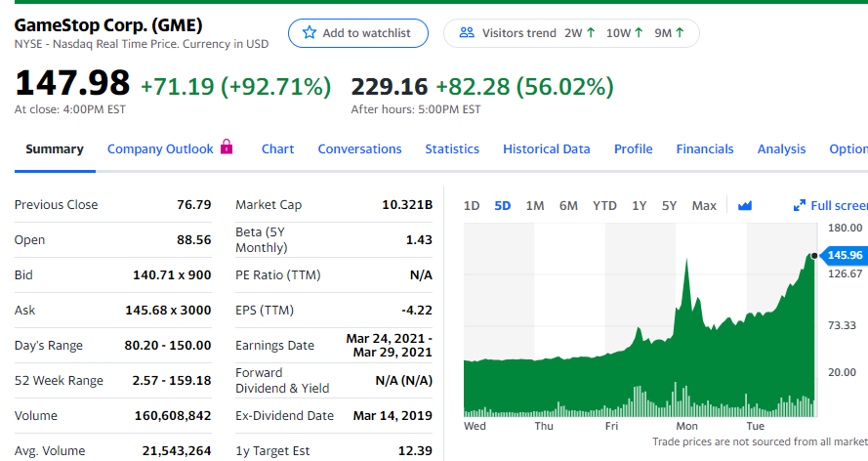868x461 pixels.
Task: Go to the Conversations tab
Action: (359, 148)
